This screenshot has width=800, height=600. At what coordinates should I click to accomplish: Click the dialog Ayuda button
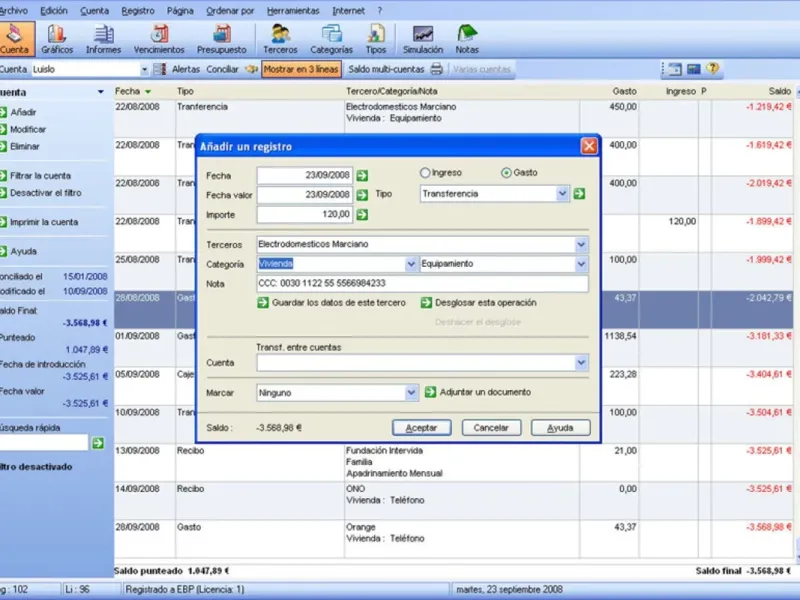click(x=560, y=428)
